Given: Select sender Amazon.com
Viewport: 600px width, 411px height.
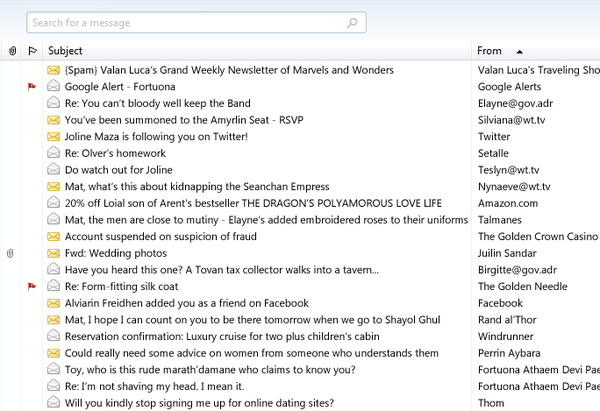Looking at the screenshot, I should coord(508,203).
